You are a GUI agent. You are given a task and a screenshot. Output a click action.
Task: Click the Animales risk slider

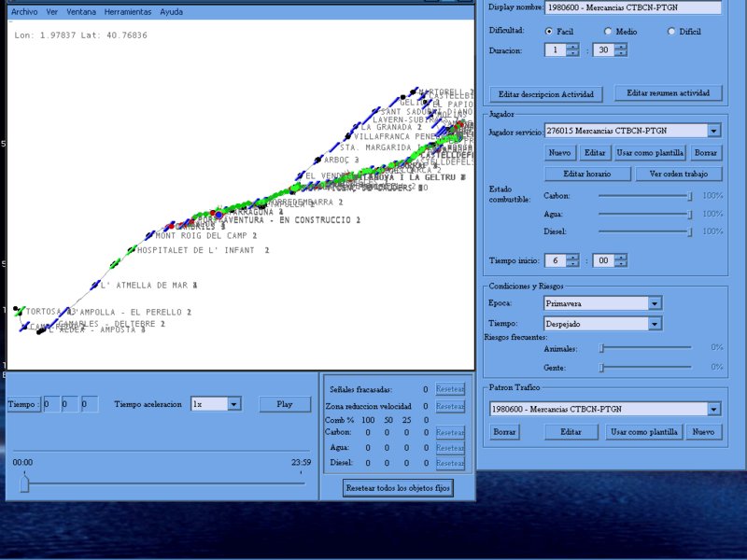644,347
